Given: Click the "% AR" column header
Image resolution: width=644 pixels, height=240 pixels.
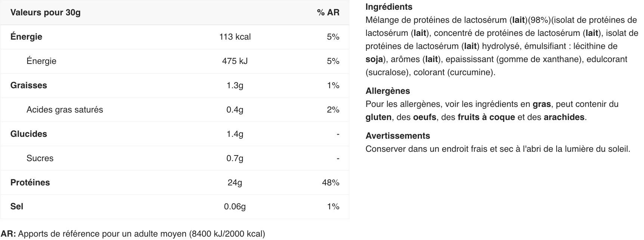Looking at the screenshot, I should tap(328, 12).
